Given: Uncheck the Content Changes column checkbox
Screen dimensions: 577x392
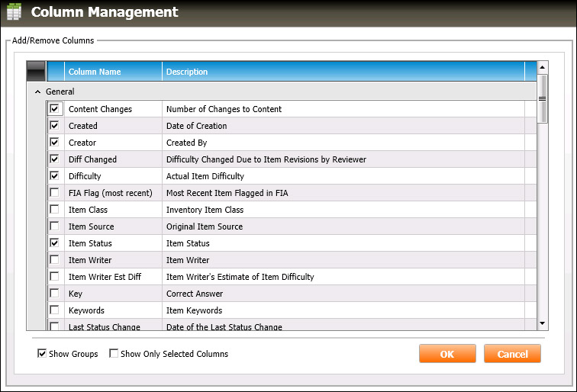Looking at the screenshot, I should pyautogui.click(x=55, y=109).
